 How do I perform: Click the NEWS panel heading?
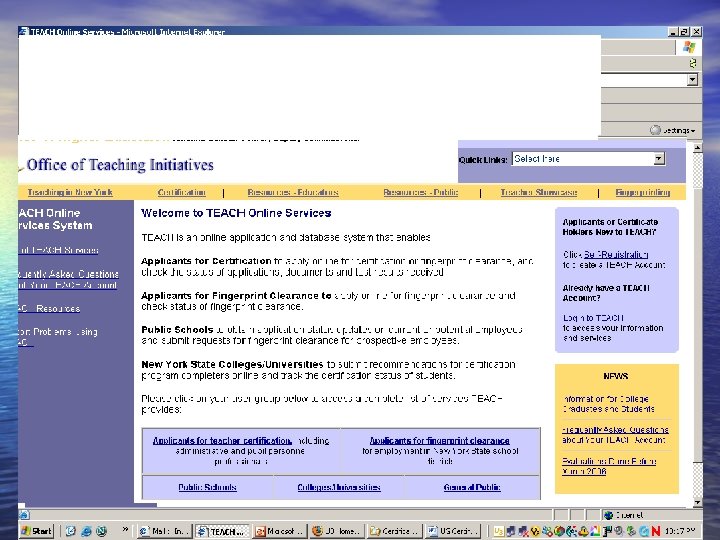(x=616, y=376)
